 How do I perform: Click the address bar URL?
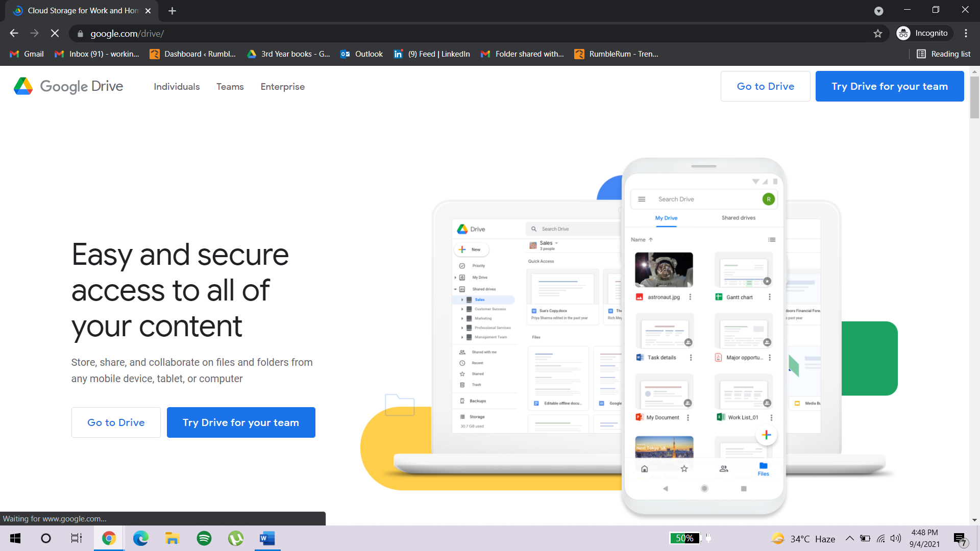[x=127, y=34]
